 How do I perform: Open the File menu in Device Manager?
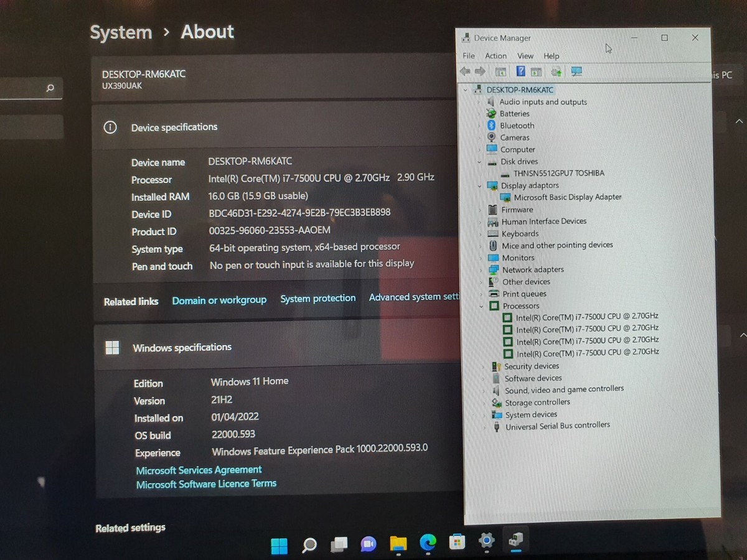point(469,55)
